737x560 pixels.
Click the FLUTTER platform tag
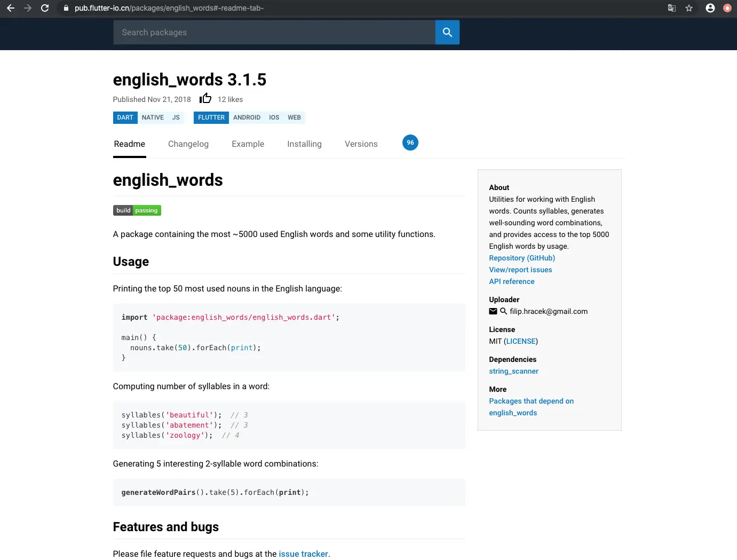point(211,117)
